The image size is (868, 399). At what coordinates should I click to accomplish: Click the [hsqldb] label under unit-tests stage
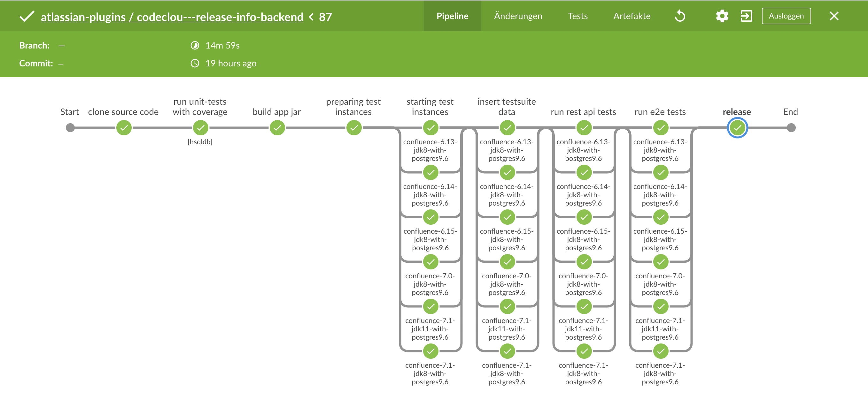pos(200,142)
